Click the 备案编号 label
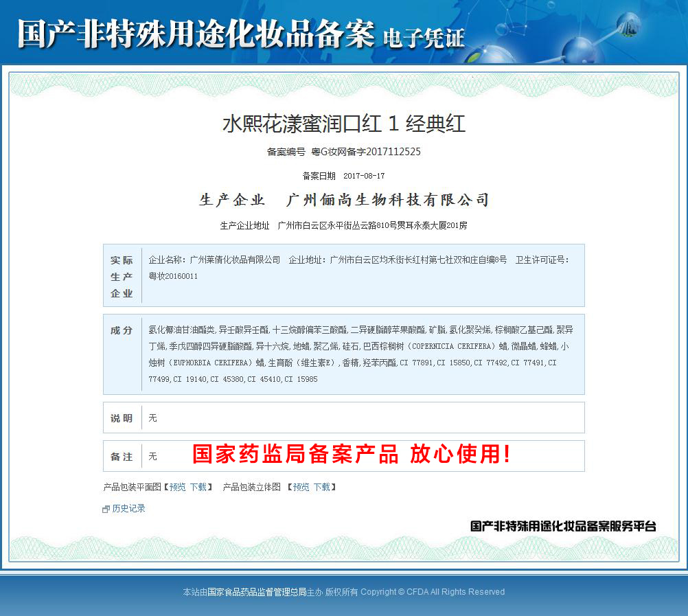 click(286, 152)
